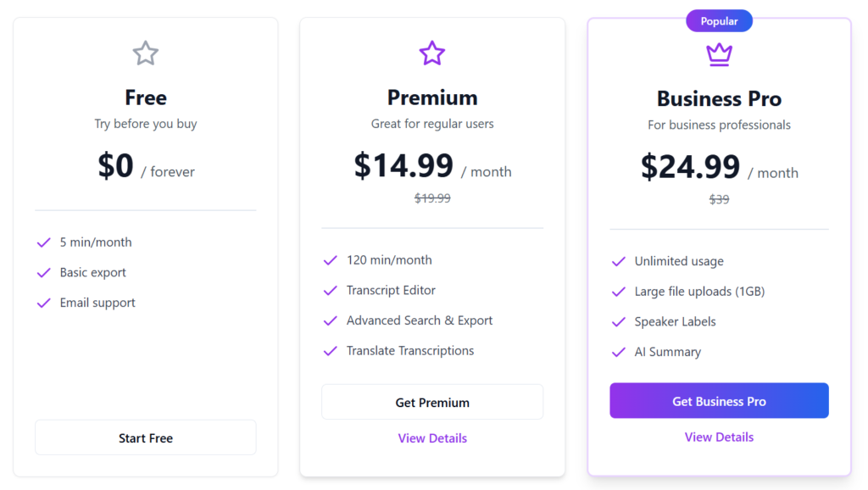The width and height of the screenshot is (868, 490).
Task: Click the Get Premium button
Action: [432, 402]
